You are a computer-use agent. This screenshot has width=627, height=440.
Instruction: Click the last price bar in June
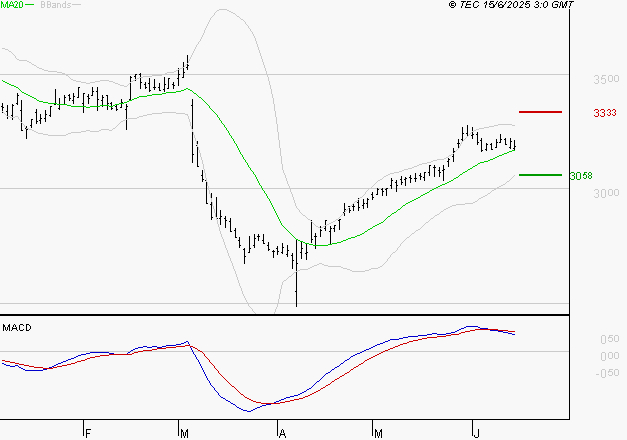pos(515,145)
